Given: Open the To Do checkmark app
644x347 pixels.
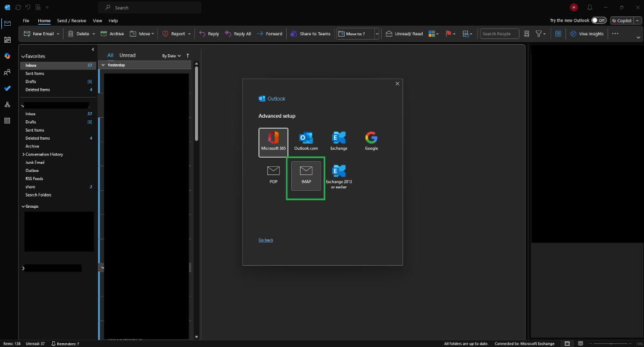Looking at the screenshot, I should point(8,88).
